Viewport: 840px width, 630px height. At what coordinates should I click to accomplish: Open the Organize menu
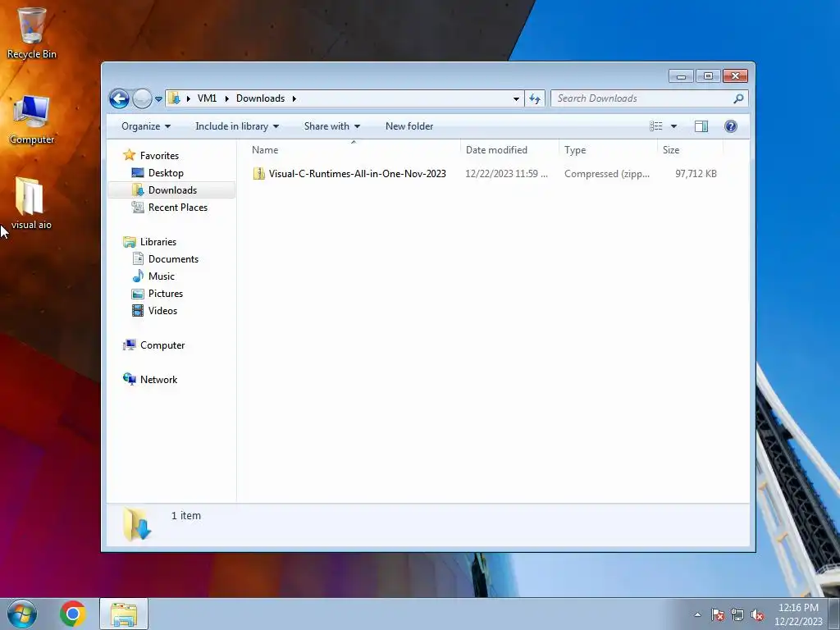[146, 126]
